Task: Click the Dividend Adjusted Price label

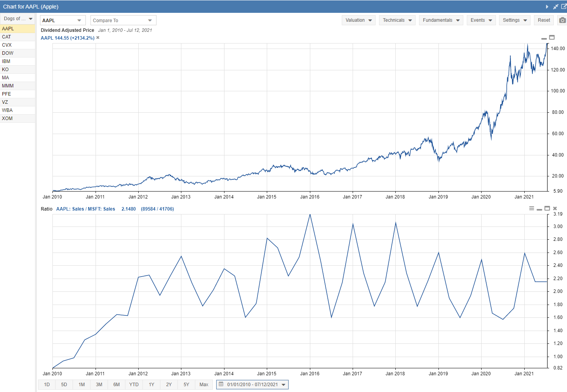Action: point(68,30)
